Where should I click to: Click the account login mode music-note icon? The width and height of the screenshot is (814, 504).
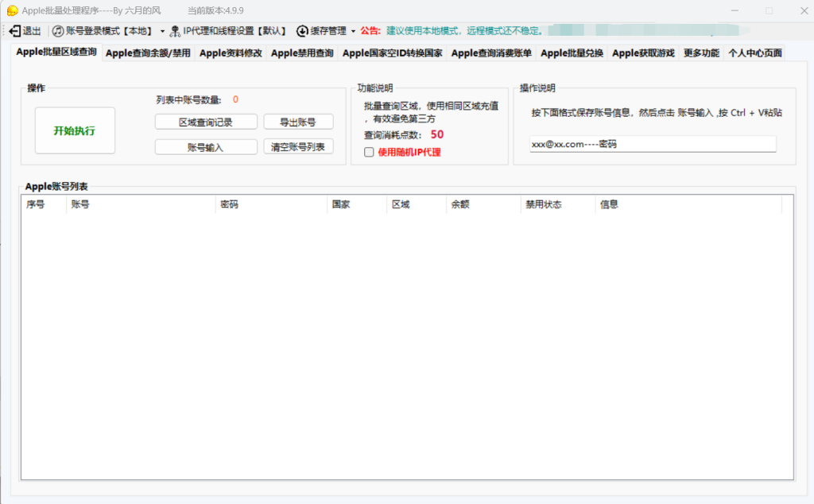58,31
